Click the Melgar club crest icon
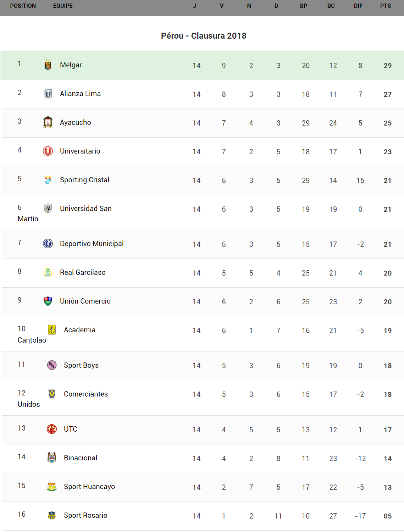The image size is (404, 532). coord(48,65)
